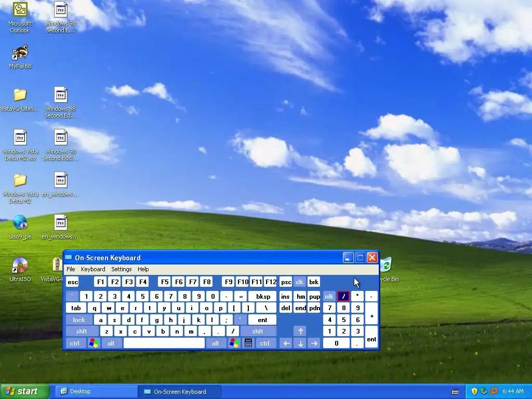Click the pdn page down key
532x399 pixels.
pos(314,308)
